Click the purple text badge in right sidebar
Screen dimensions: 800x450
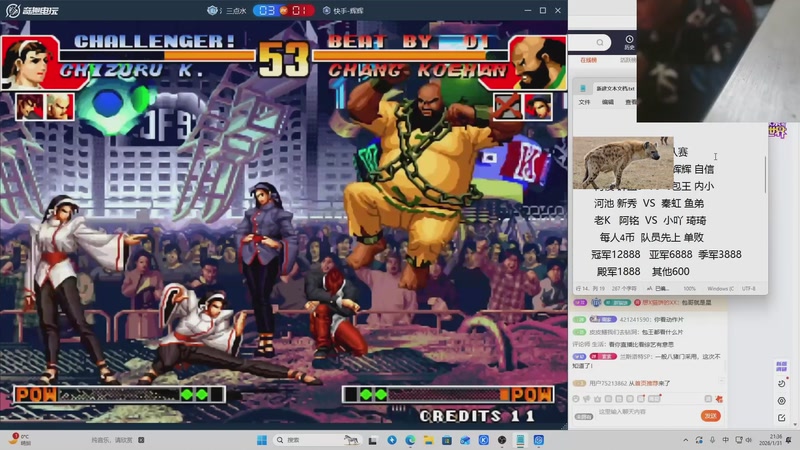(x=781, y=366)
